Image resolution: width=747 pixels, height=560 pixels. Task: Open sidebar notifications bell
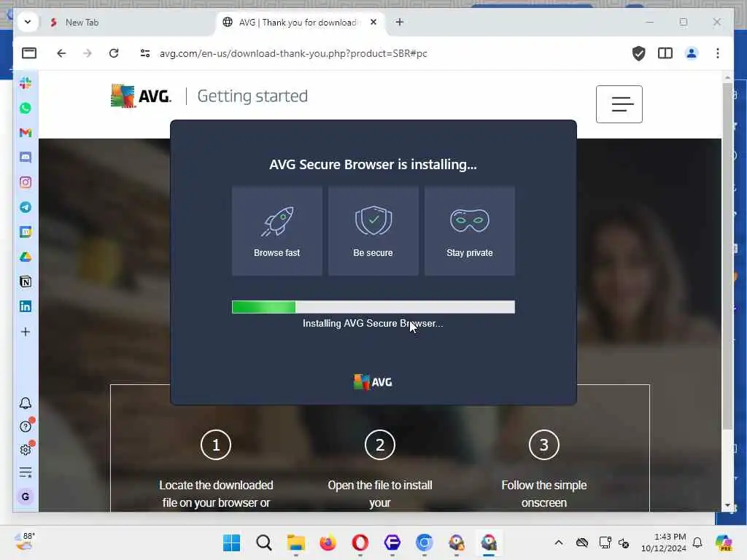pyautogui.click(x=26, y=403)
